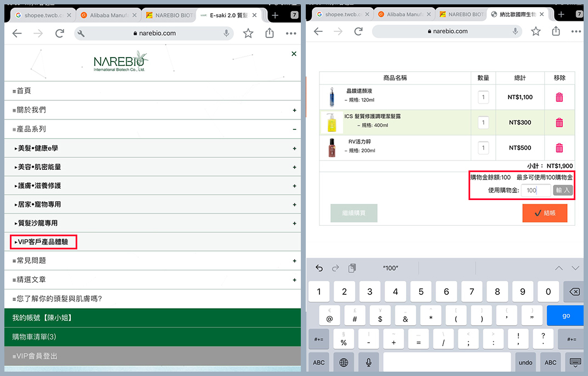This screenshot has width=588, height=376.
Task: Tap the dictation microphone key
Action: click(369, 362)
